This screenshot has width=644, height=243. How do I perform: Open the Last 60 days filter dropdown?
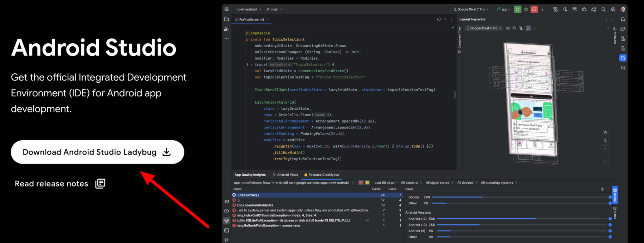[386, 183]
